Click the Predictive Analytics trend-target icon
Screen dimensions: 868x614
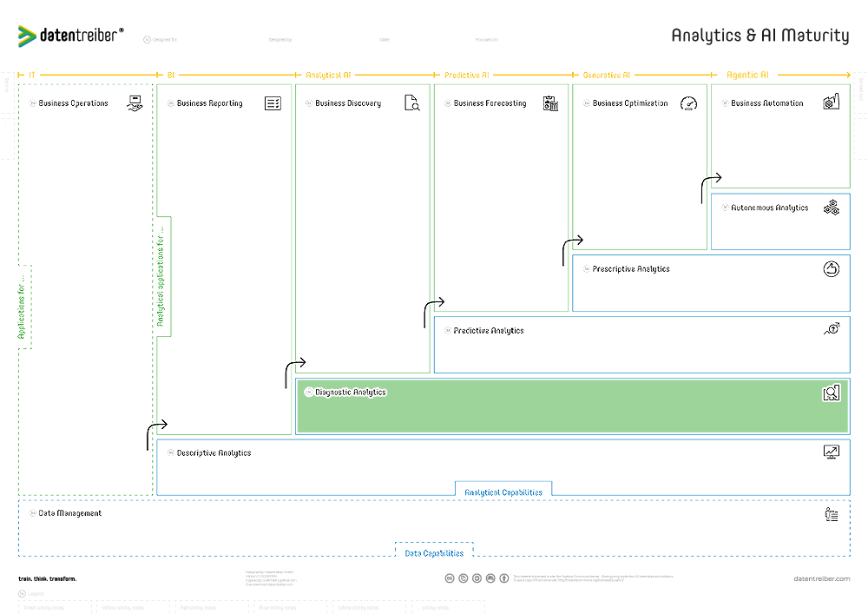(831, 329)
